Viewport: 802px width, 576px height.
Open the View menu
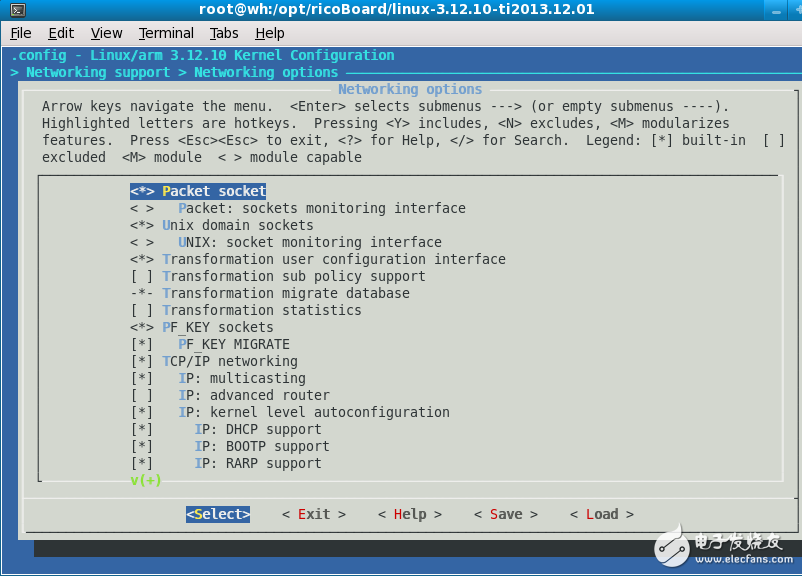point(106,33)
